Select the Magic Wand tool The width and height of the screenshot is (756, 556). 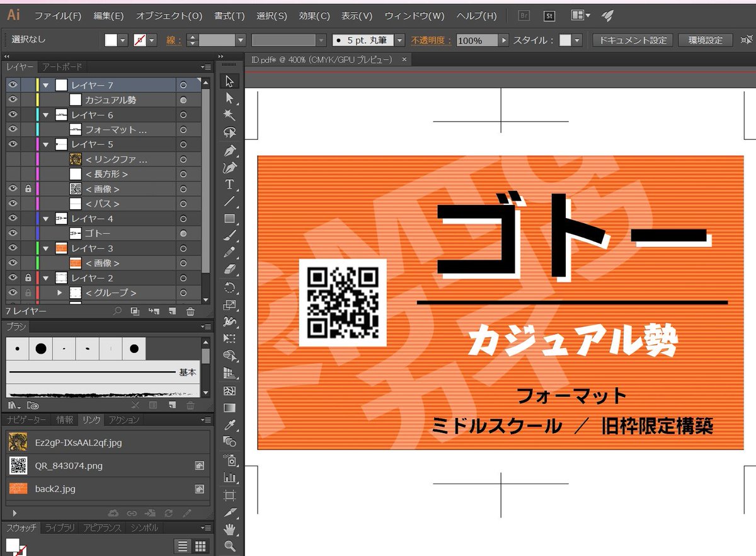[229, 115]
